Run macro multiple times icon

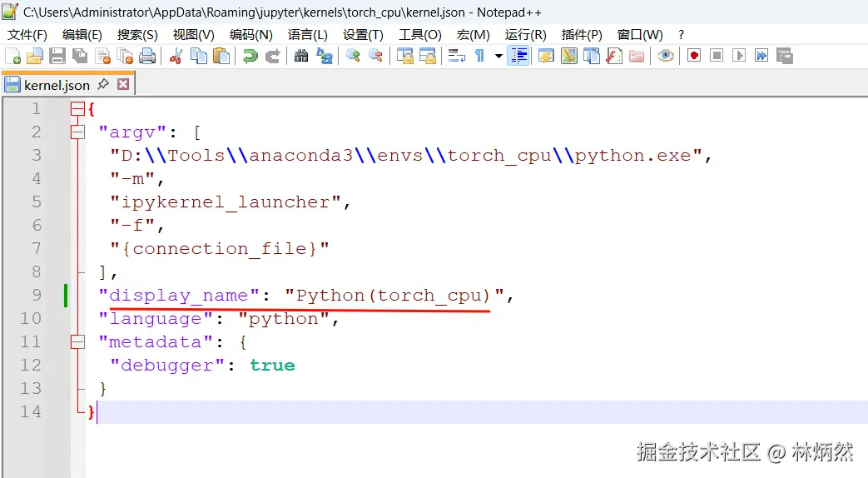pyautogui.click(x=761, y=56)
